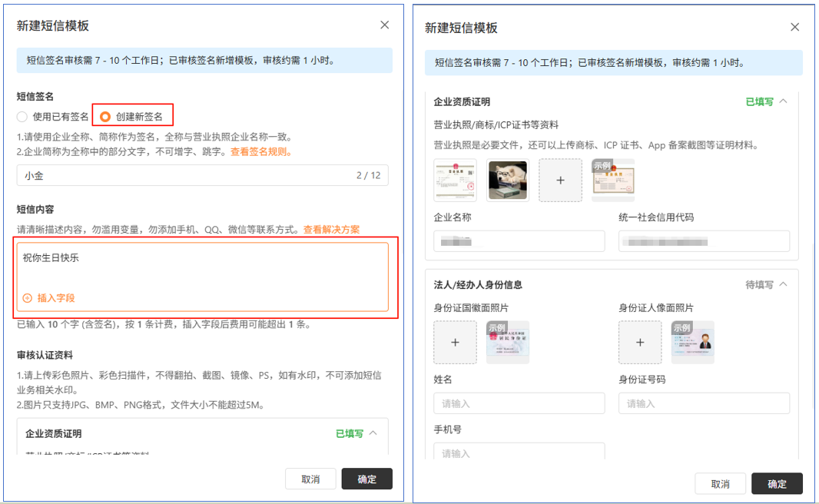Open the '查看解决方案' link
Viewport: 819px width, 504px height.
tap(332, 229)
